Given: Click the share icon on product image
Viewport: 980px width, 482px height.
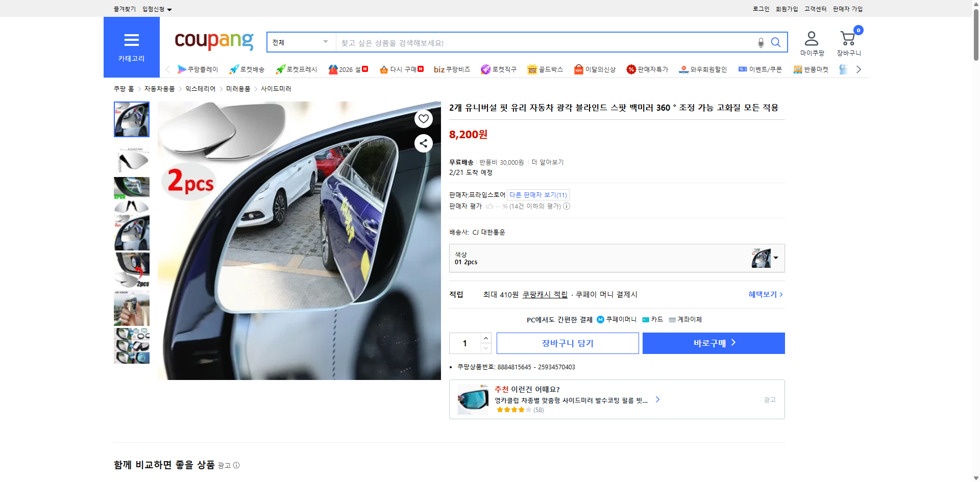Looking at the screenshot, I should pyautogui.click(x=423, y=143).
